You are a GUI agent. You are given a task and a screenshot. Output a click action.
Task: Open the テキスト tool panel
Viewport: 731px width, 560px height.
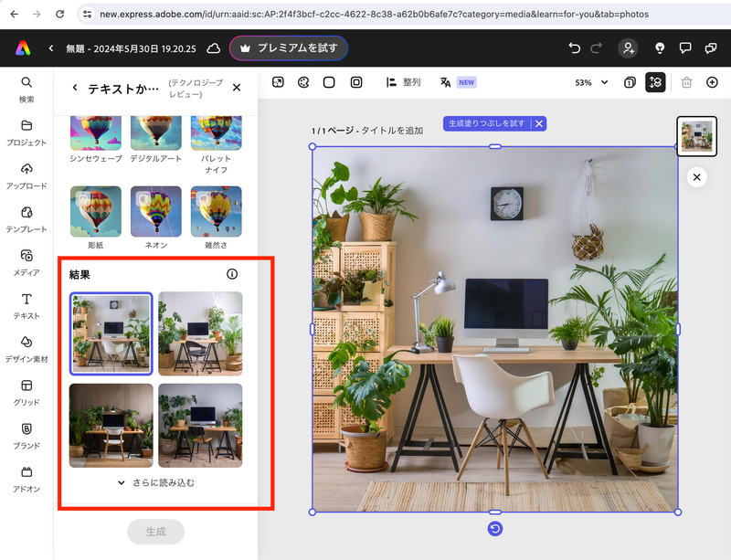[26, 306]
